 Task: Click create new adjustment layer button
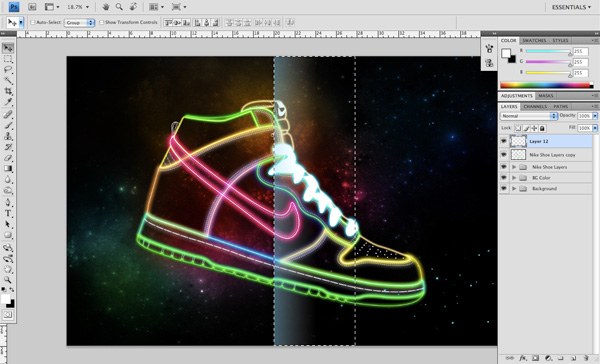click(548, 358)
